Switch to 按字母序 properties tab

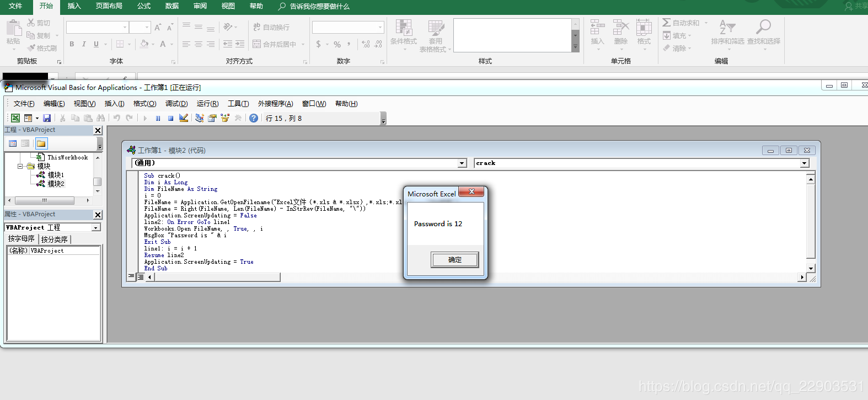pos(22,239)
